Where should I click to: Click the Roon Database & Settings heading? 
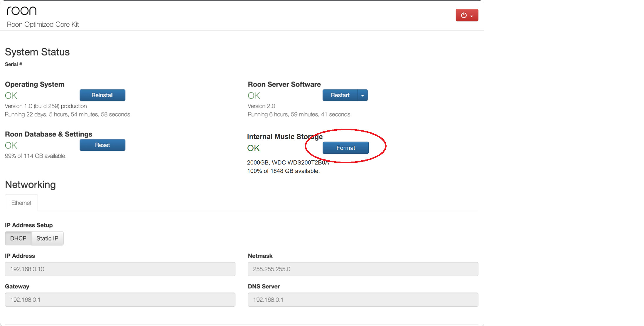[x=48, y=134]
